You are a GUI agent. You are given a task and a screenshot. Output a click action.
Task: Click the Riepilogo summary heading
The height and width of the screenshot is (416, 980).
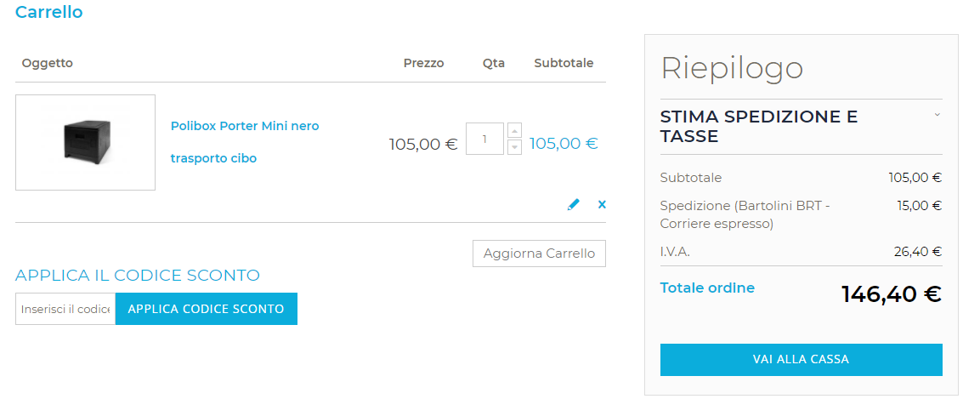(732, 68)
